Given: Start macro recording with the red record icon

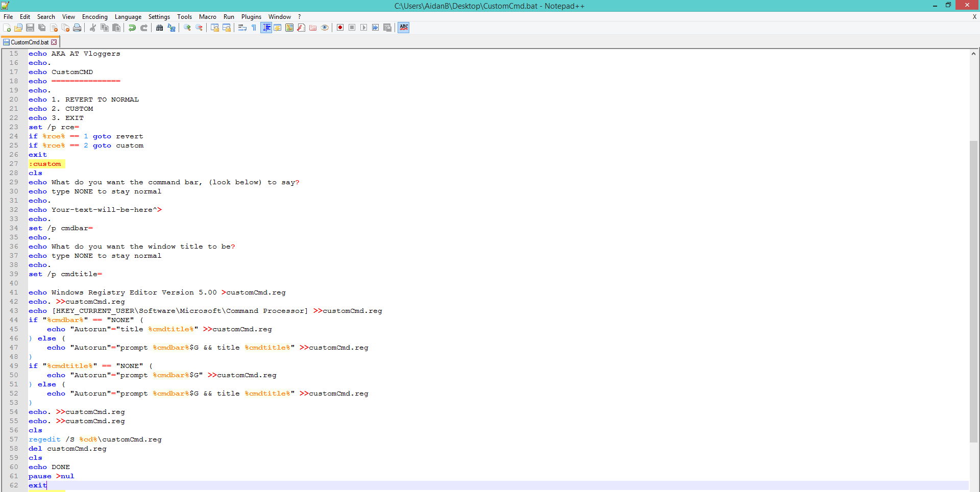Looking at the screenshot, I should point(340,28).
